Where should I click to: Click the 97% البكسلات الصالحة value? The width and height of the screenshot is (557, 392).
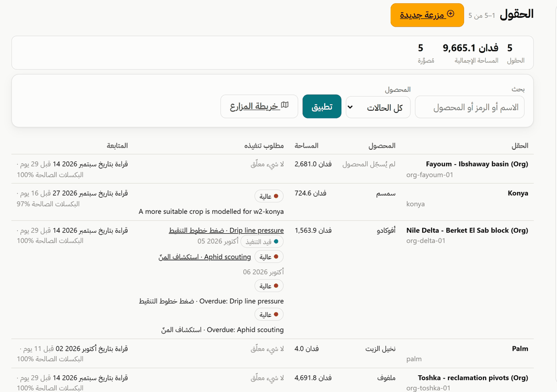tap(48, 204)
